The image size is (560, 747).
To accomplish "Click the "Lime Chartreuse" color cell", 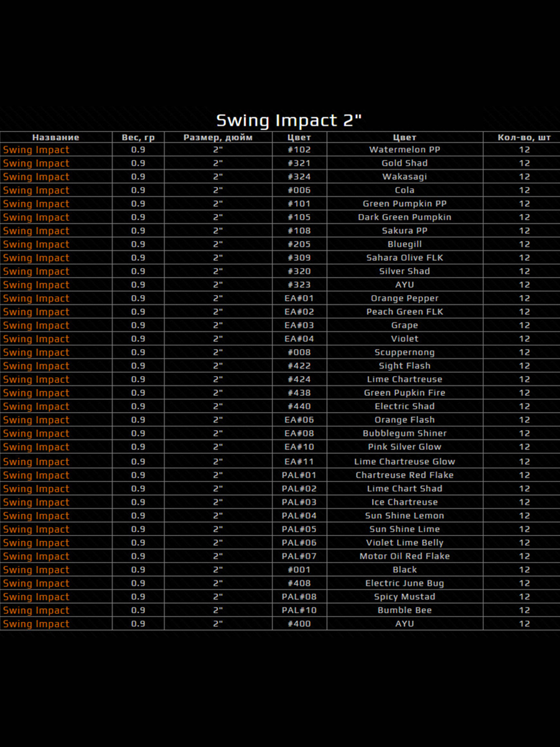I will coord(404,379).
